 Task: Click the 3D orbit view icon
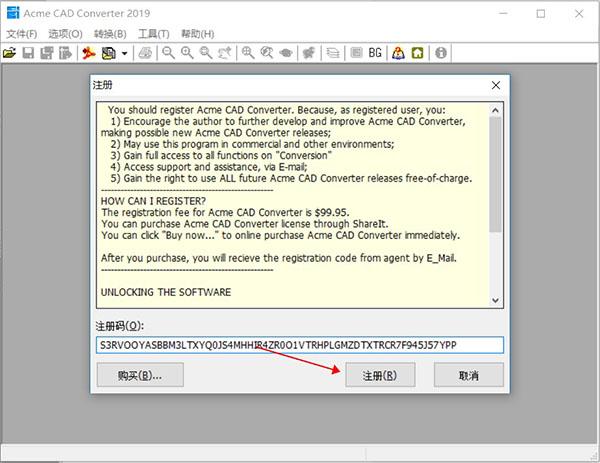[286, 53]
